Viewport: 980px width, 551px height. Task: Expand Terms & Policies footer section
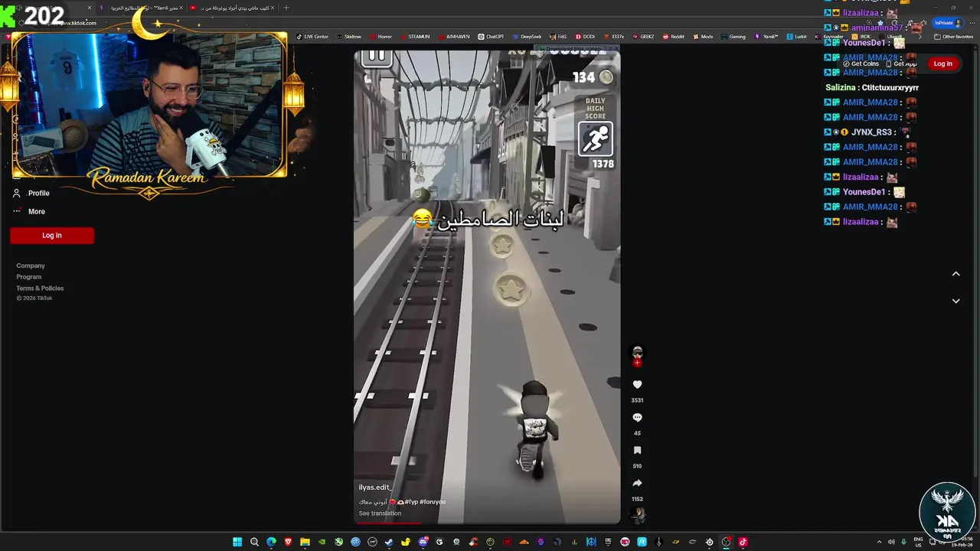tap(40, 289)
